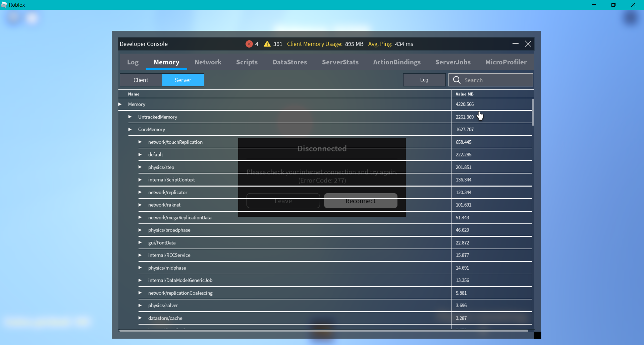This screenshot has width=644, height=345.
Task: Open the MicroProfiler tab
Action: [x=506, y=62]
